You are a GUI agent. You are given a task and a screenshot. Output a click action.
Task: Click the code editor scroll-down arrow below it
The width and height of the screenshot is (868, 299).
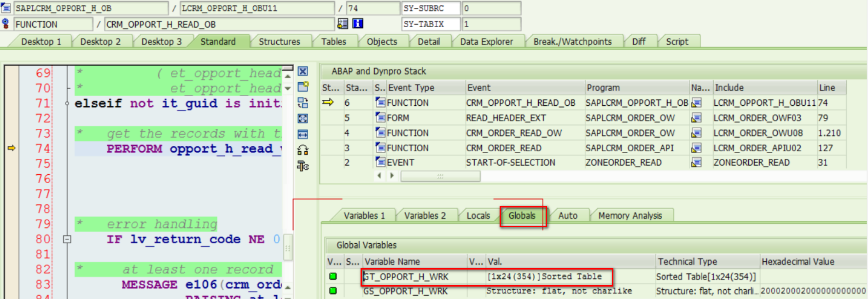[288, 89]
